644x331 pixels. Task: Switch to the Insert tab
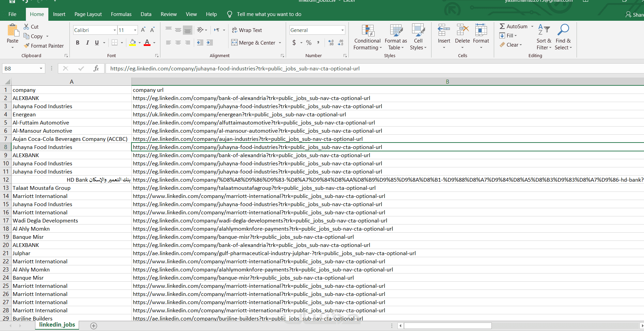coord(59,14)
